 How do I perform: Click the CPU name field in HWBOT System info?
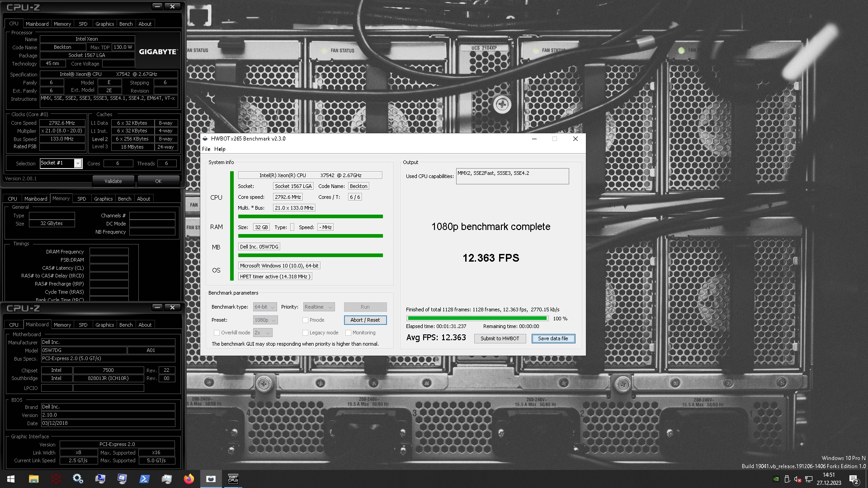pos(310,175)
